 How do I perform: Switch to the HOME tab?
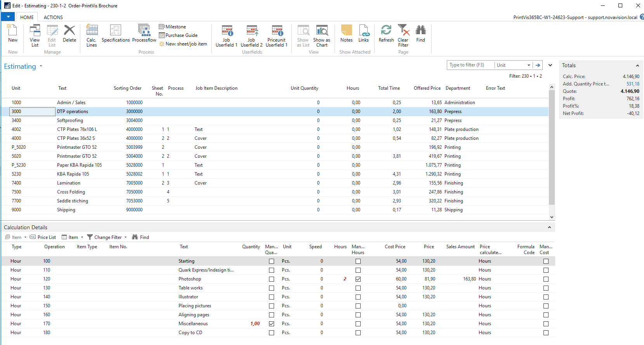point(27,17)
